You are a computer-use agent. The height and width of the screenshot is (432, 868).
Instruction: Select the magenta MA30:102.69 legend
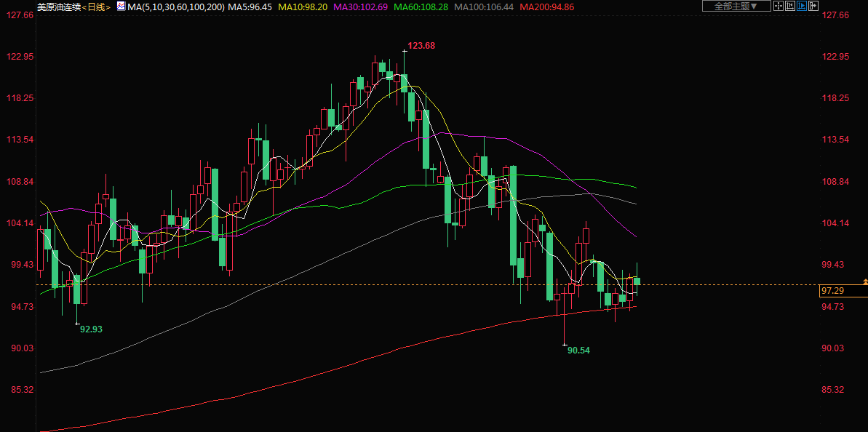(x=360, y=7)
